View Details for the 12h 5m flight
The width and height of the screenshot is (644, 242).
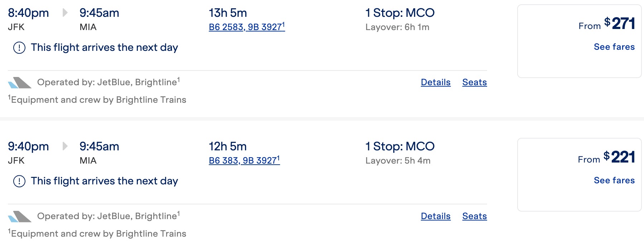point(436,216)
